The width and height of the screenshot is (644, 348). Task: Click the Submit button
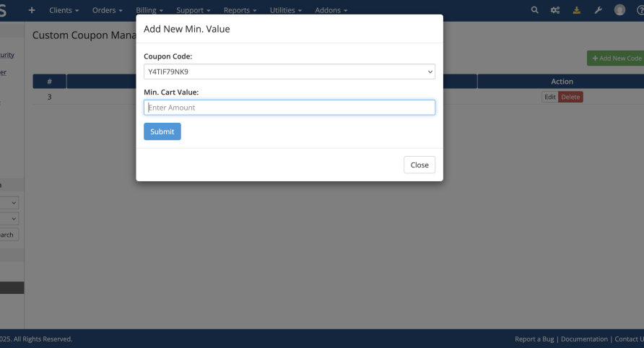(162, 131)
